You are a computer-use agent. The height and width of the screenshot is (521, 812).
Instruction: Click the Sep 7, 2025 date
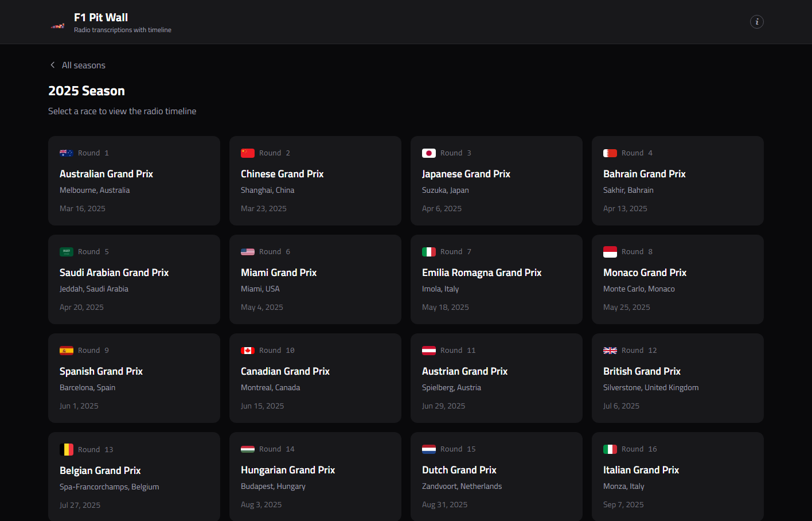coord(623,505)
